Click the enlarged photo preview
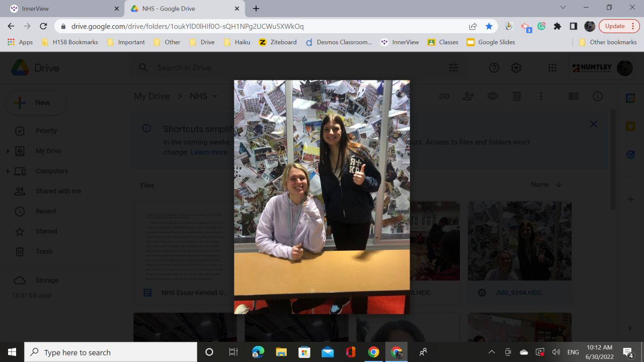644x362 pixels. coord(322,197)
